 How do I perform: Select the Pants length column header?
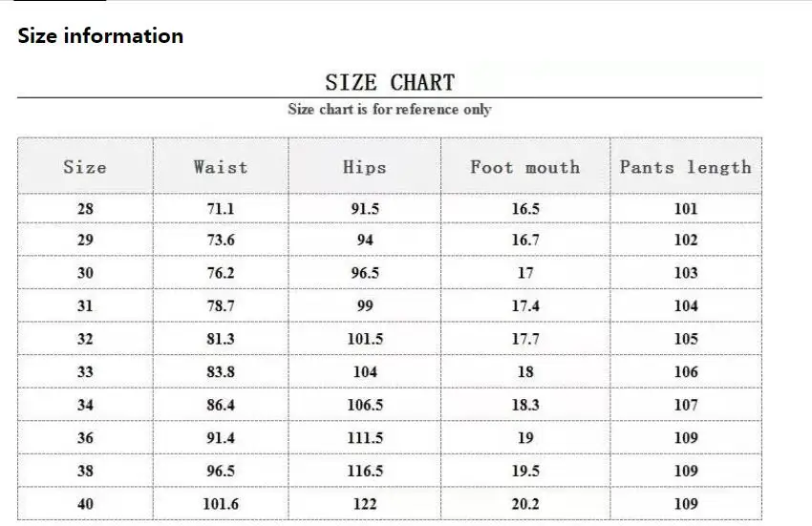(x=686, y=167)
